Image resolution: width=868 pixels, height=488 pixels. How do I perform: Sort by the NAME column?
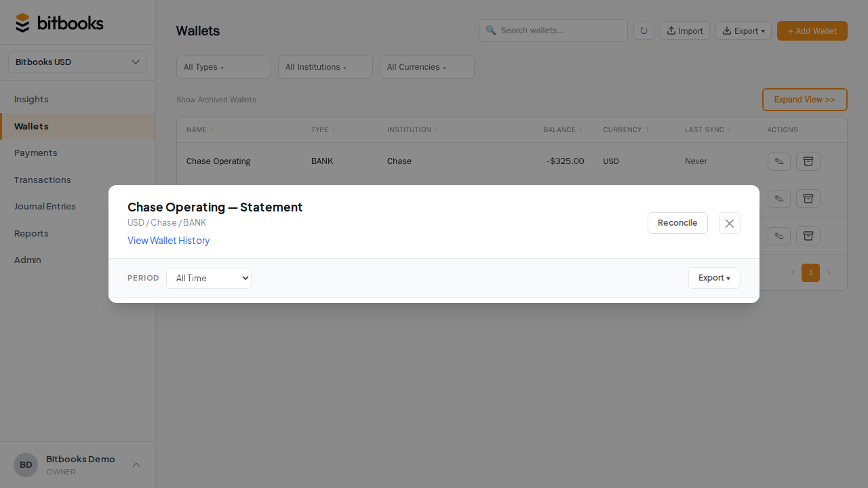(x=200, y=130)
